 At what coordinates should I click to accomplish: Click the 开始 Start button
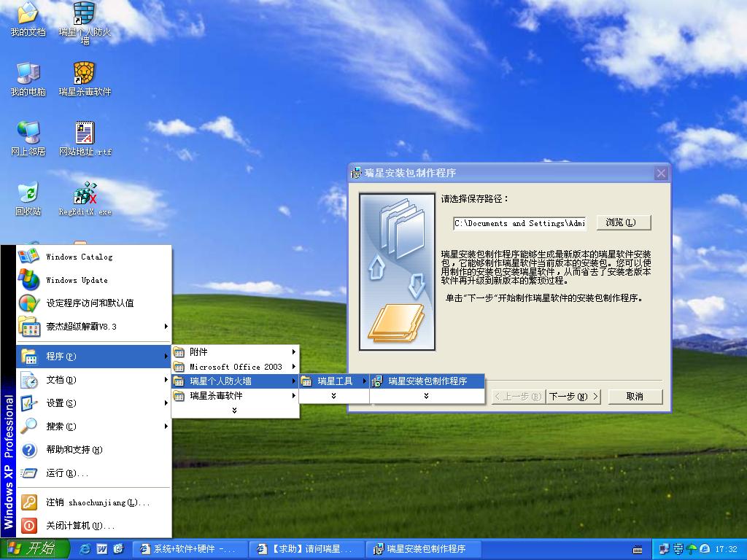[34, 549]
